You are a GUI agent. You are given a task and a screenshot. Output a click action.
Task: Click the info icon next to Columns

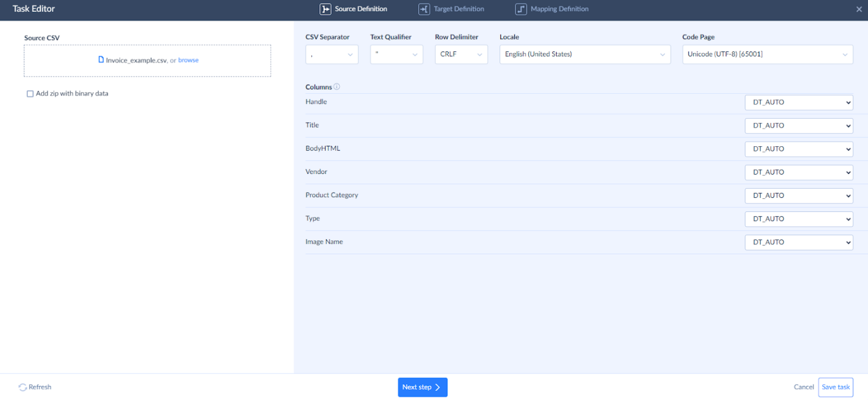point(337,86)
